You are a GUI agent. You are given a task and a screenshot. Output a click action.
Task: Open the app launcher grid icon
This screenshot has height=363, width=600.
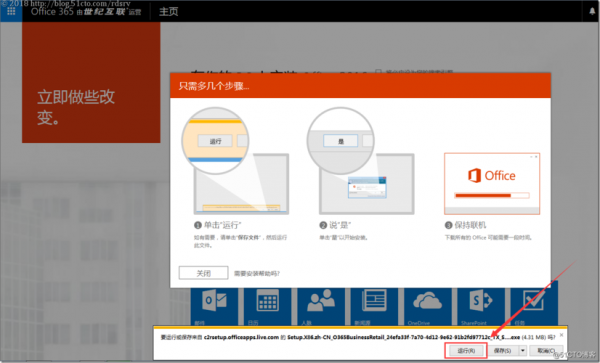pos(11,11)
